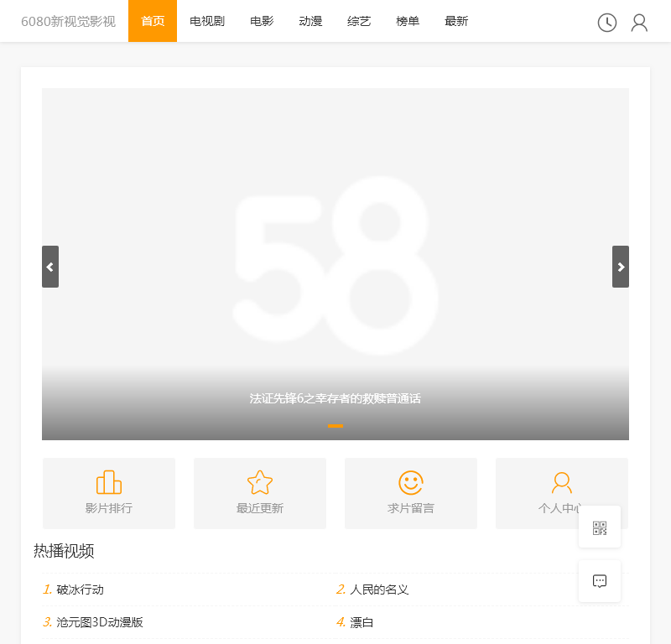Open 最近更新 star icon
This screenshot has width=671, height=644.
click(260, 483)
